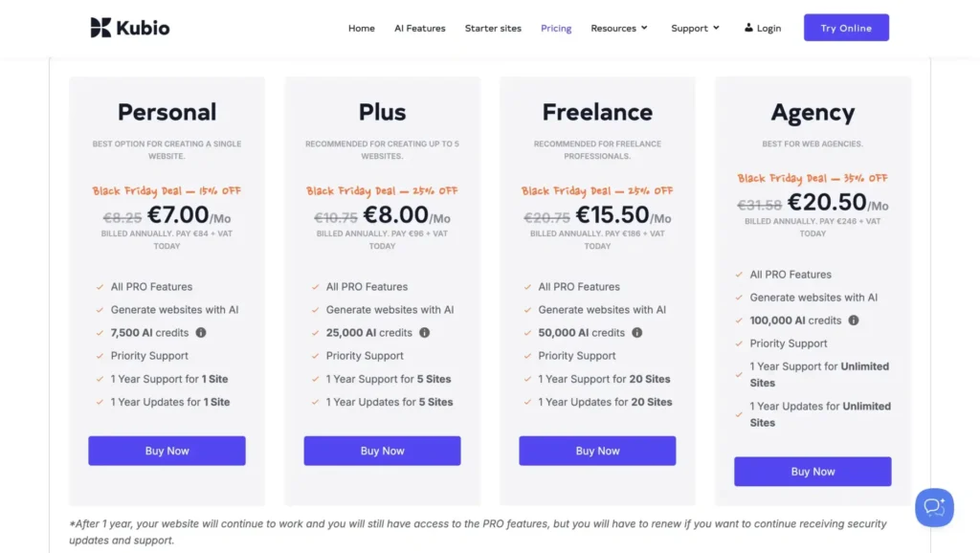This screenshot has width=980, height=553.
Task: Open the Support dropdown menu
Action: click(x=695, y=28)
